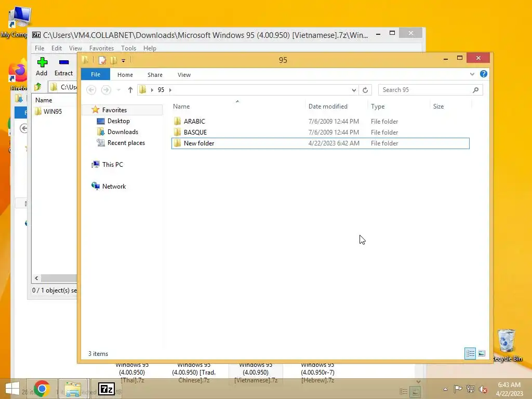This screenshot has width=532, height=399.
Task: Open the Recycle Bin desktop icon
Action: coord(507,345)
